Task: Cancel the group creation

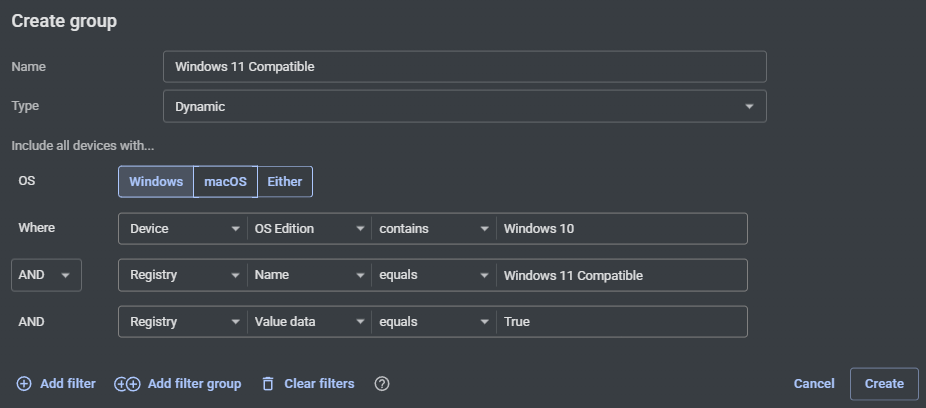Action: (814, 384)
